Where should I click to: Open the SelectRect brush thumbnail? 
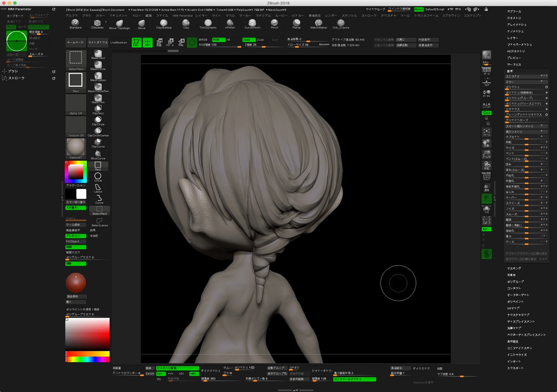[x=76, y=60]
